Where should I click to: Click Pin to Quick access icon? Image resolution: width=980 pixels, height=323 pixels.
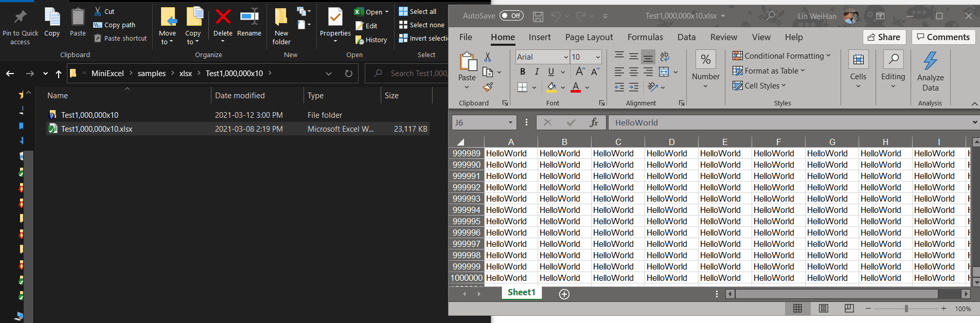[x=20, y=16]
